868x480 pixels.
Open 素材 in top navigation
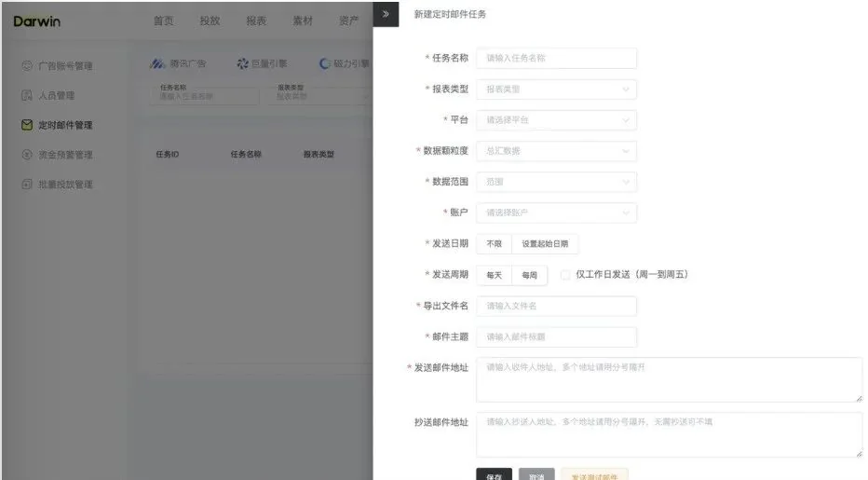pos(303,21)
